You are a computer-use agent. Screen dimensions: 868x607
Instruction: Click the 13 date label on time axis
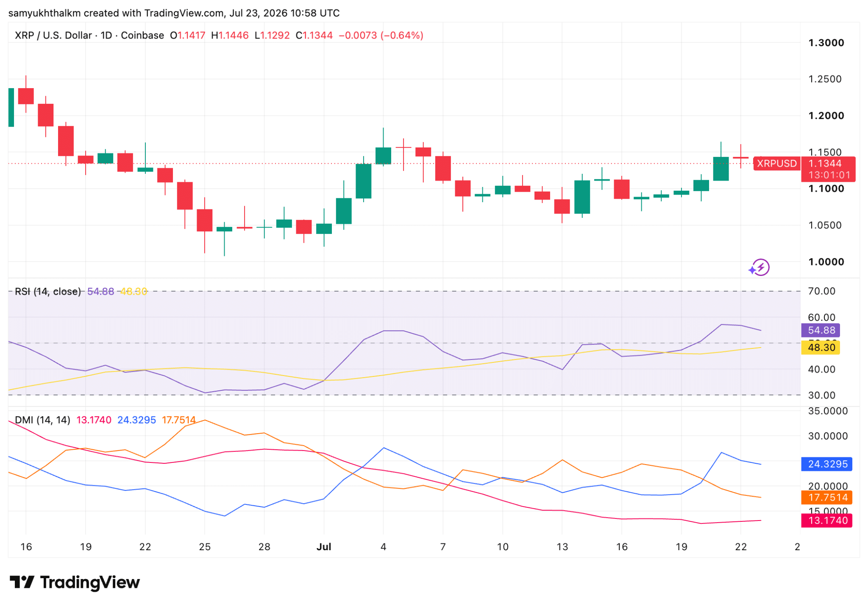[x=562, y=547]
